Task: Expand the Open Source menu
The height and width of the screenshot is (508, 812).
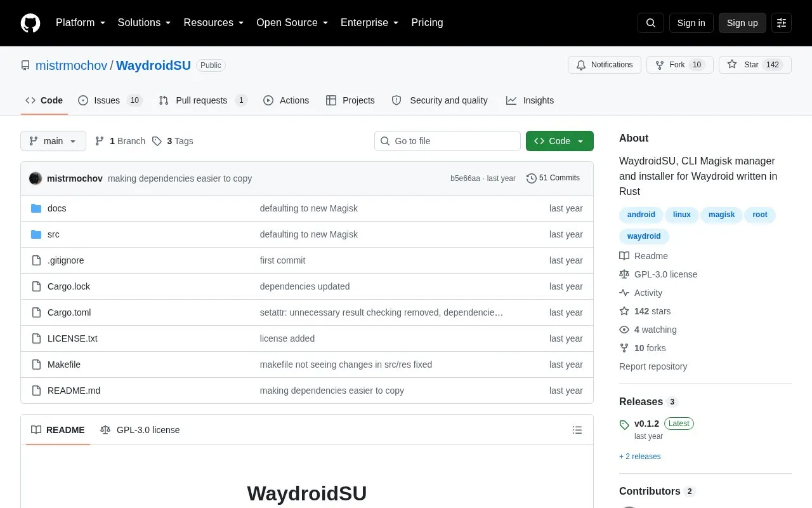Action: pos(292,23)
